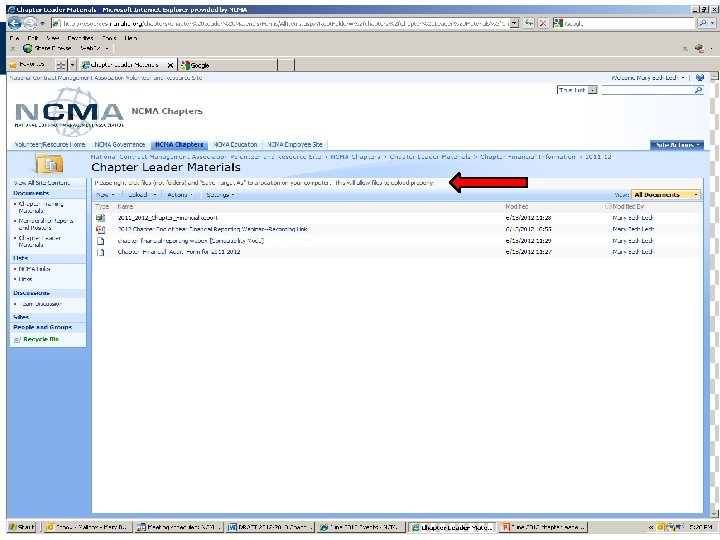Image resolution: width=720 pixels, height=540 pixels.
Task: Click the green Refresh page icon
Action: coord(529,23)
